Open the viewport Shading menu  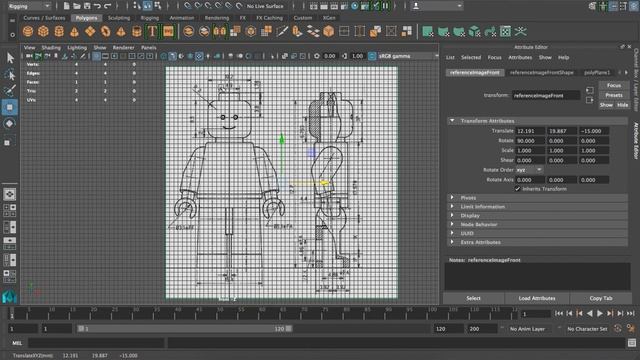click(x=51, y=47)
